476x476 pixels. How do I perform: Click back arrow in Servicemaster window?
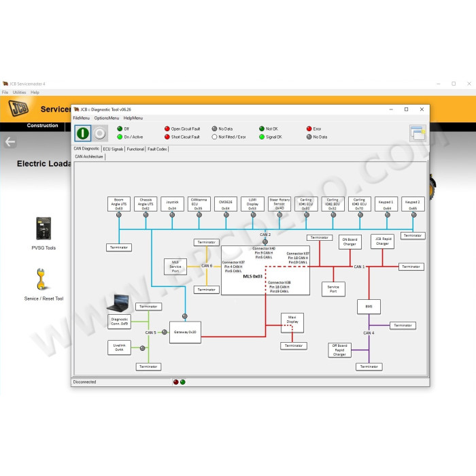[10, 141]
